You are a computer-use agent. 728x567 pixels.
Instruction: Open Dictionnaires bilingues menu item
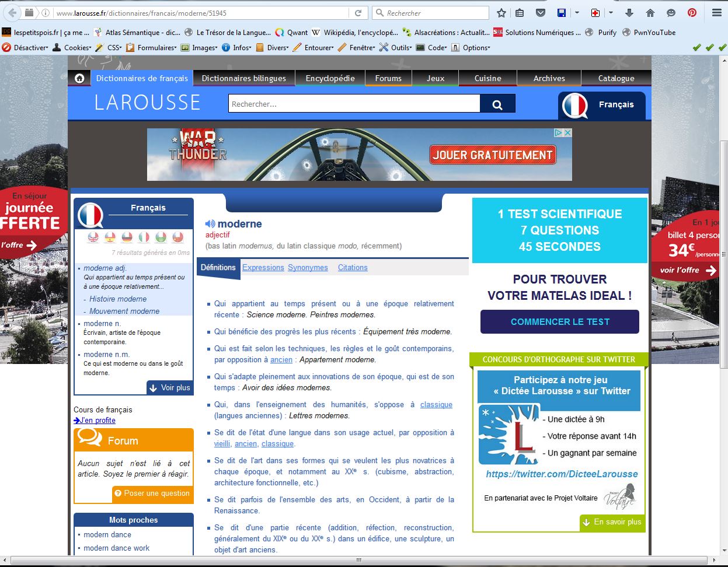pyautogui.click(x=243, y=78)
